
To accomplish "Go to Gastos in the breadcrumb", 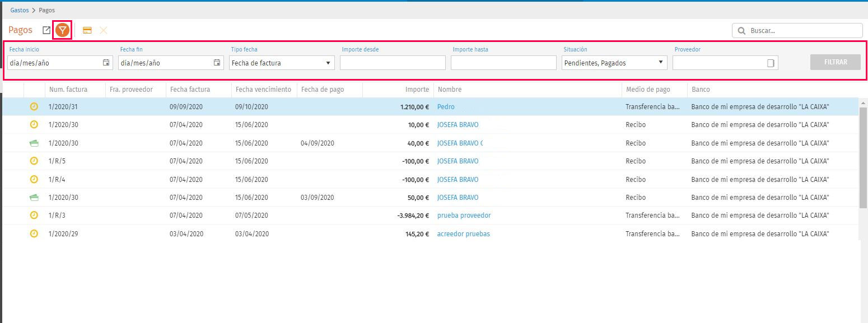I will coord(20,10).
